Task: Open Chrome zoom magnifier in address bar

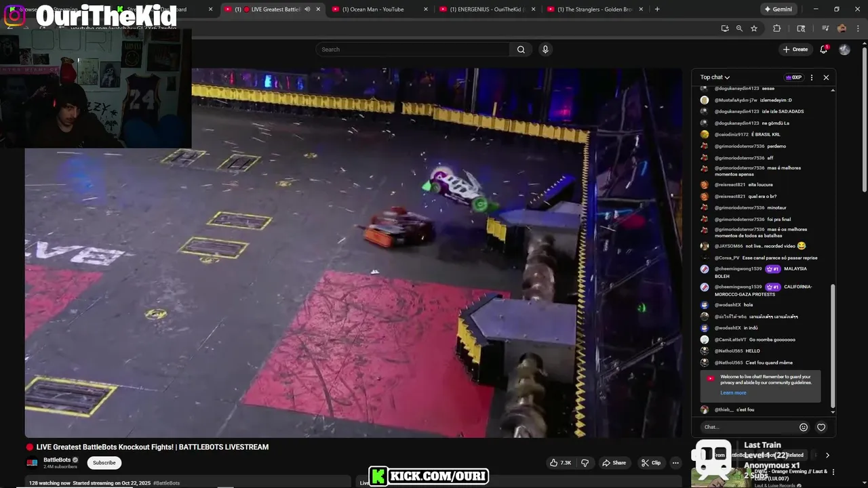Action: 739,28
